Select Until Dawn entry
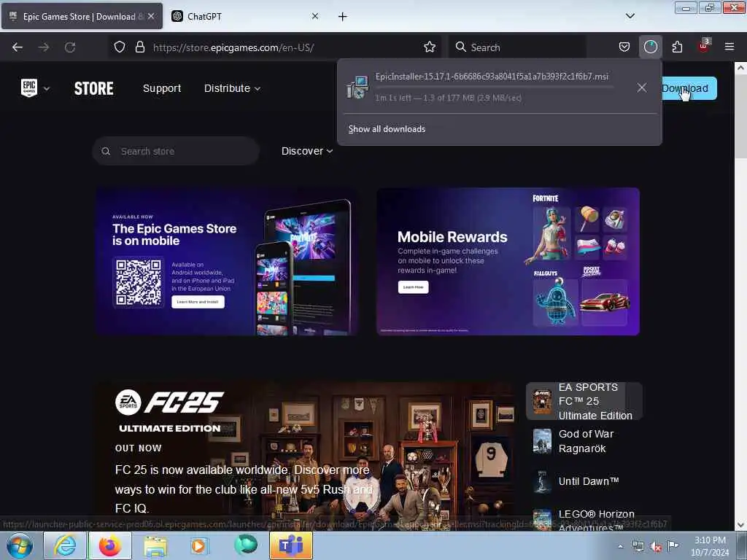 [584, 481]
